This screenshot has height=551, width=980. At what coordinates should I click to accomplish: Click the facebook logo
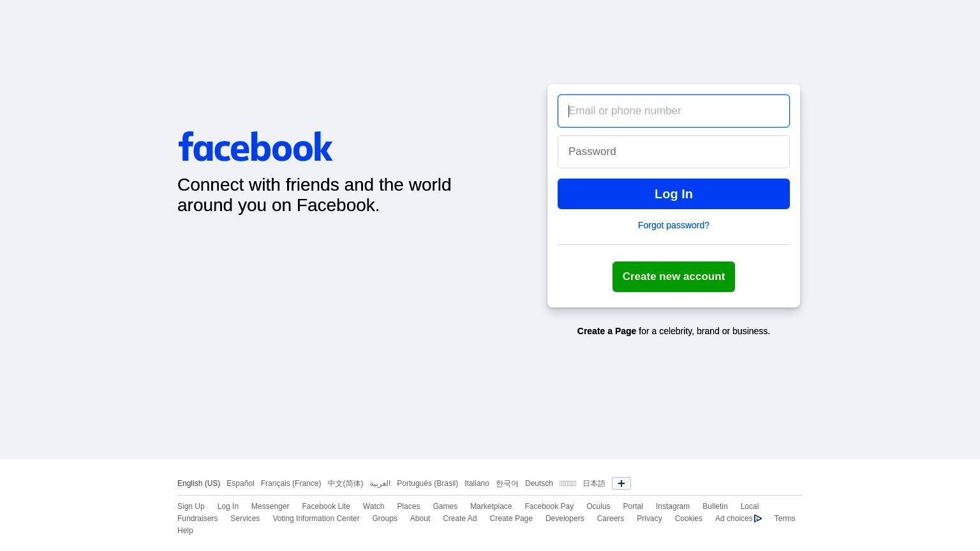(255, 147)
